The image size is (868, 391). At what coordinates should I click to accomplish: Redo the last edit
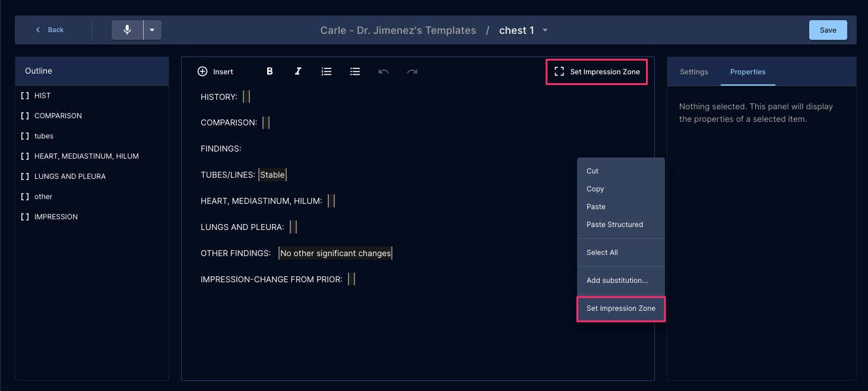click(412, 71)
